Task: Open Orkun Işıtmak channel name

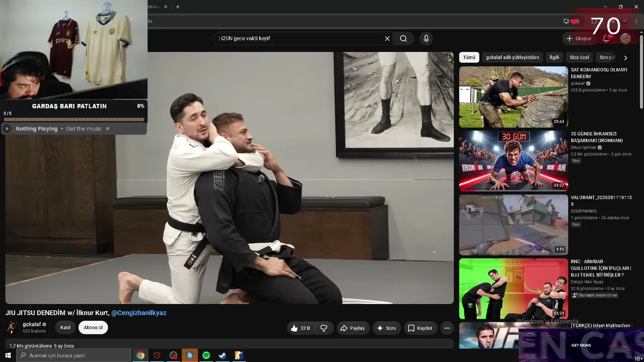Action: point(583,148)
